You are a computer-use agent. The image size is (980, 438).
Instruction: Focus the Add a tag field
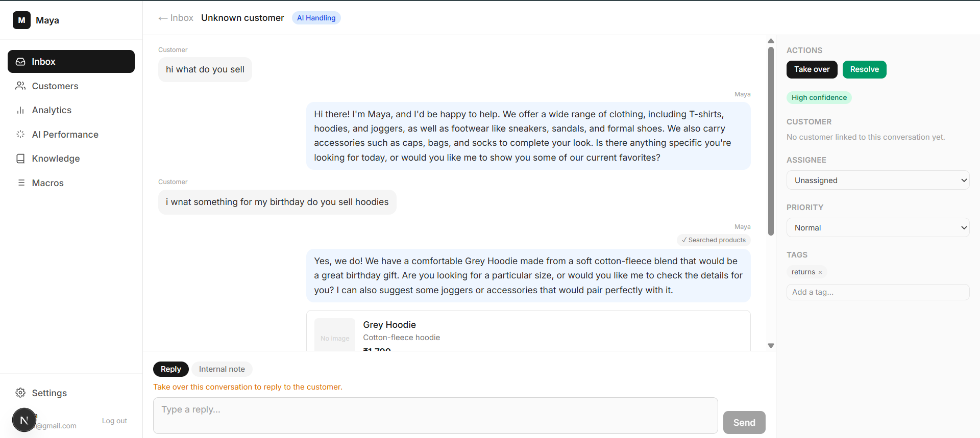coord(878,292)
